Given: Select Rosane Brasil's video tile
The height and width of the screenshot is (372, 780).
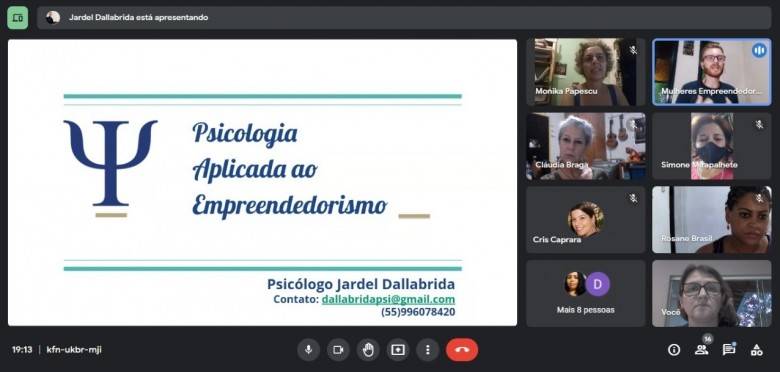Looking at the screenshot, I should pyautogui.click(x=712, y=220).
